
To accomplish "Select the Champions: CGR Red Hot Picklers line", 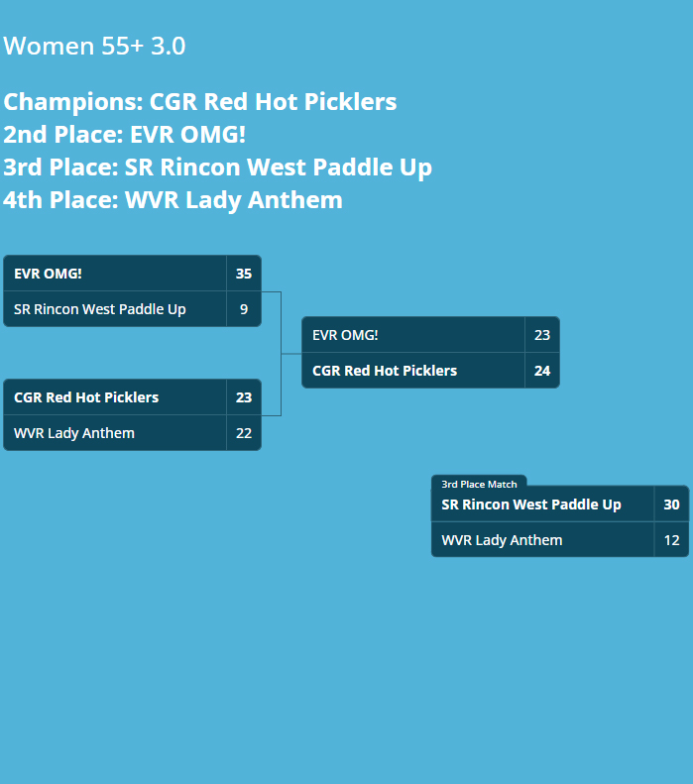I will point(199,102).
